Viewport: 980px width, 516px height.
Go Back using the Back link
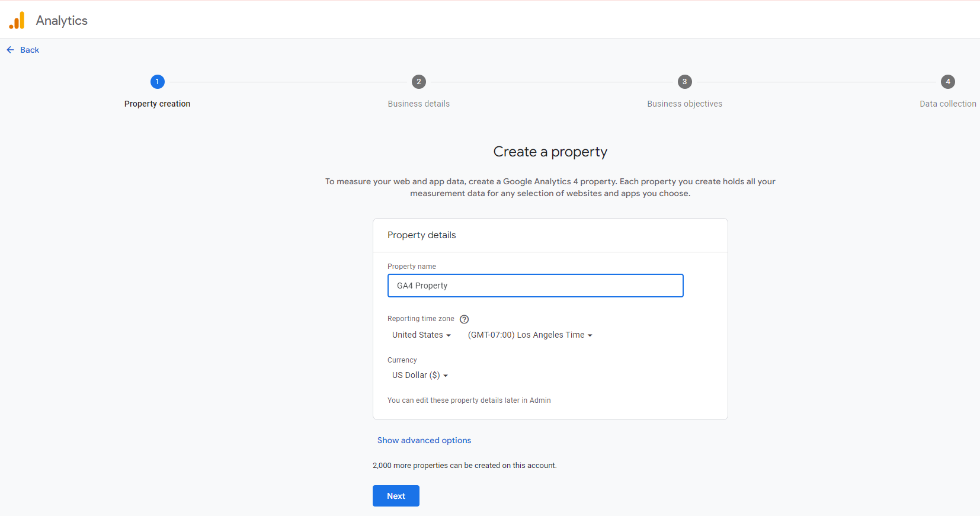[x=30, y=50]
